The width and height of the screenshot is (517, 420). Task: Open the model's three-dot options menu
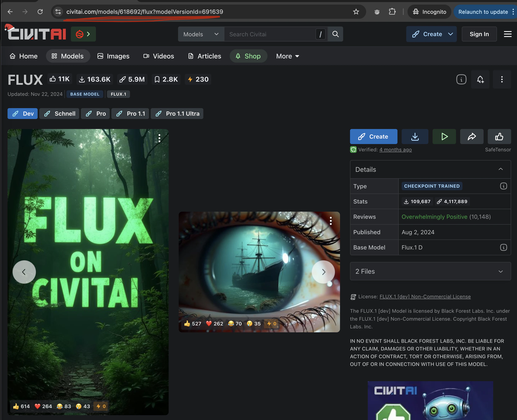(x=502, y=79)
